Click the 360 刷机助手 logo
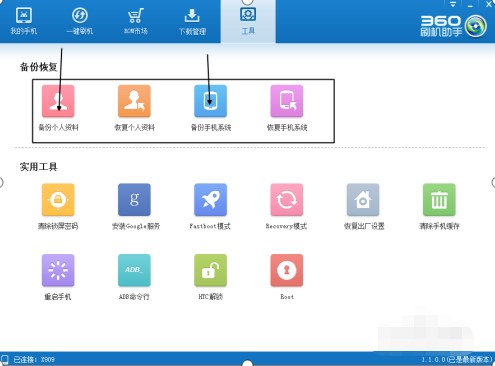The height and width of the screenshot is (366, 495). [x=453, y=26]
